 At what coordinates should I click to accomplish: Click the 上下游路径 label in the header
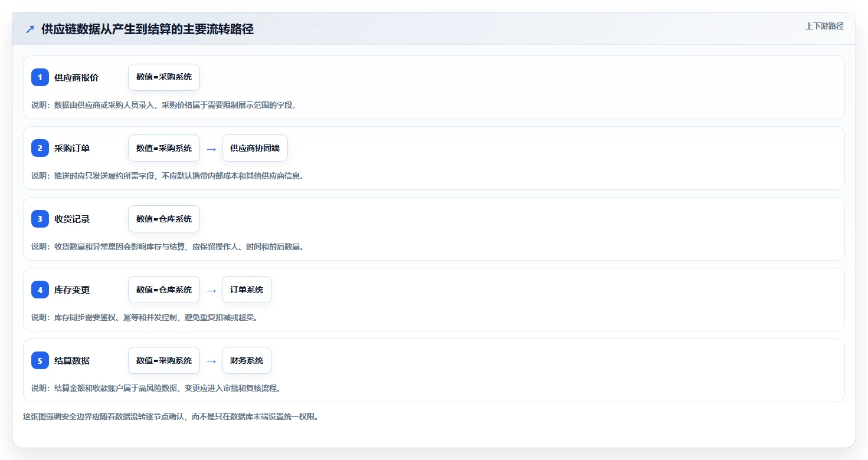pyautogui.click(x=824, y=26)
